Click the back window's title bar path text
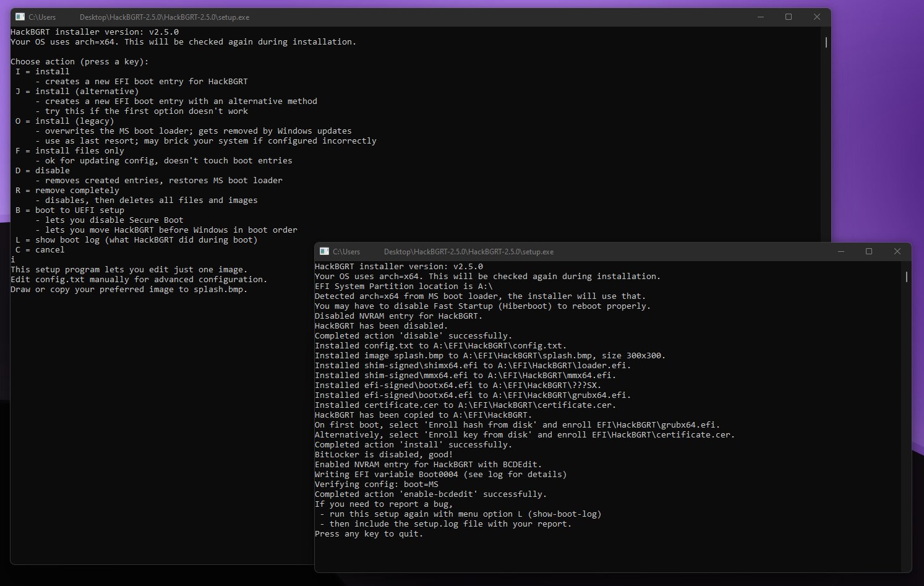 [139, 17]
